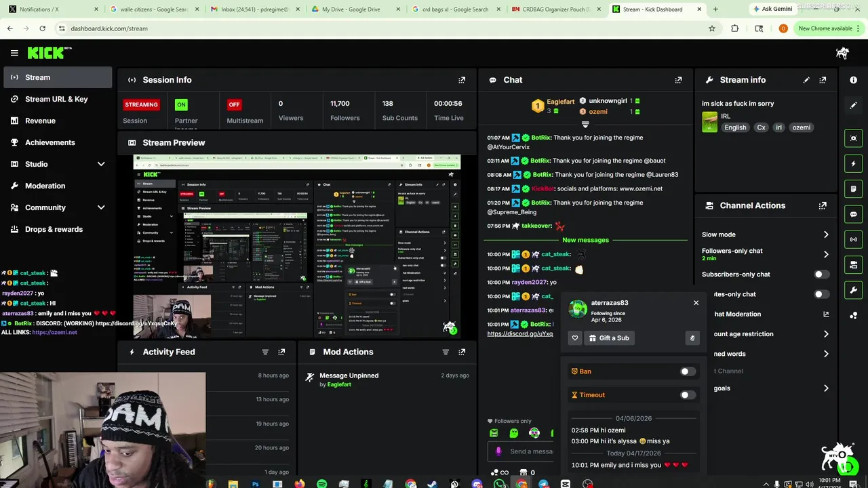
Task: Click the profile avatar icon at top right
Action: 842,53
